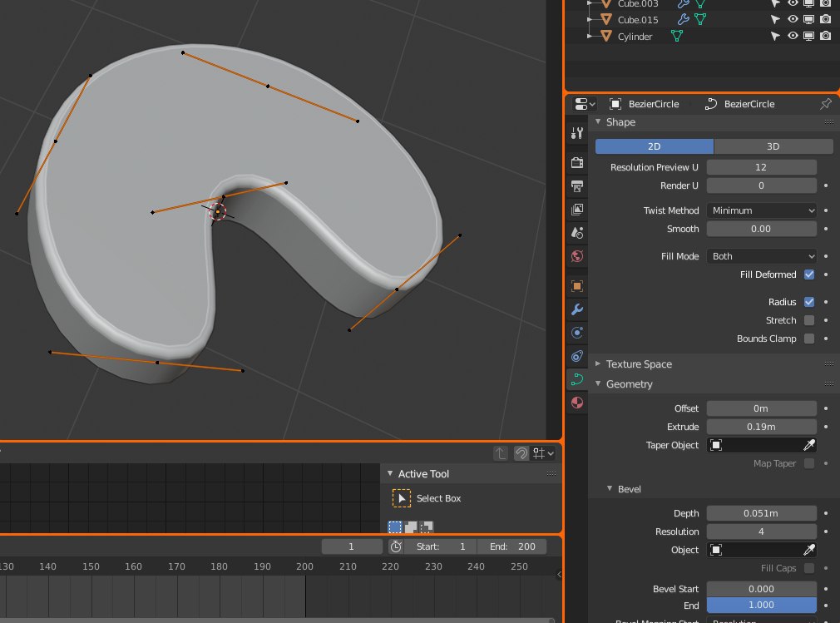Viewport: 840px width, 623px height.
Task: Click the current frame number field
Action: pos(352,546)
